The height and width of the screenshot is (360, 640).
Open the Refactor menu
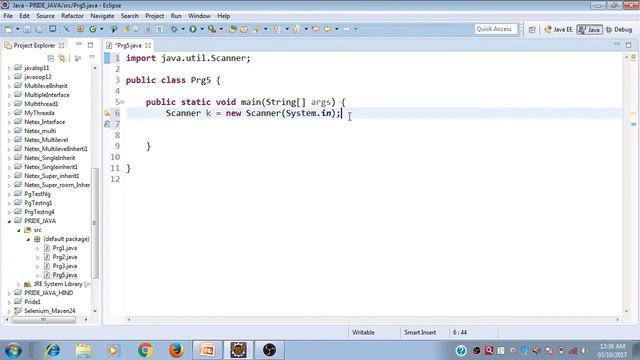(72, 16)
